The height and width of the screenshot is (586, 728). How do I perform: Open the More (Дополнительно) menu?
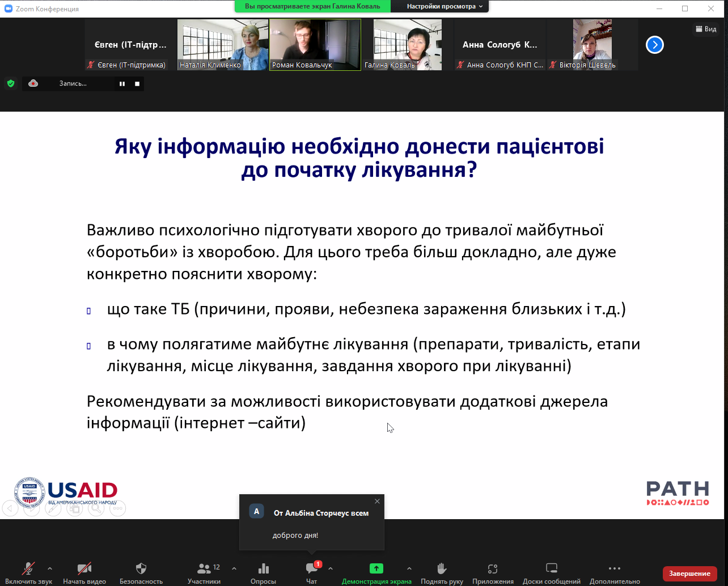pos(615,568)
